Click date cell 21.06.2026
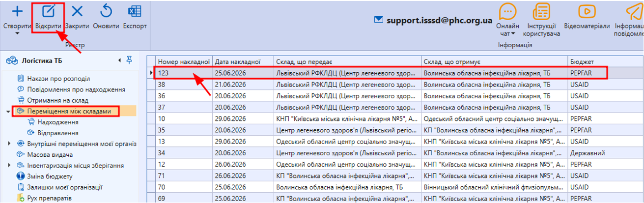Viewport: 644px width, 203px height. click(244, 85)
